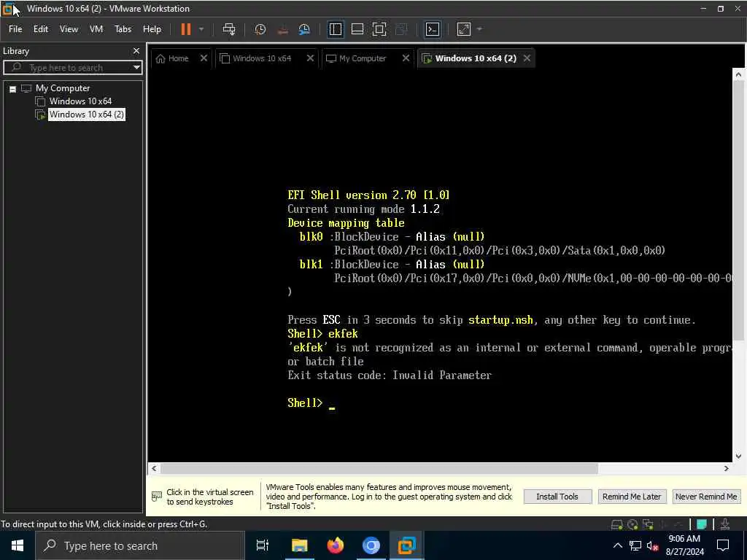Toggle the Show or hide library toolbar icon
This screenshot has height=560, width=747.
point(336,29)
